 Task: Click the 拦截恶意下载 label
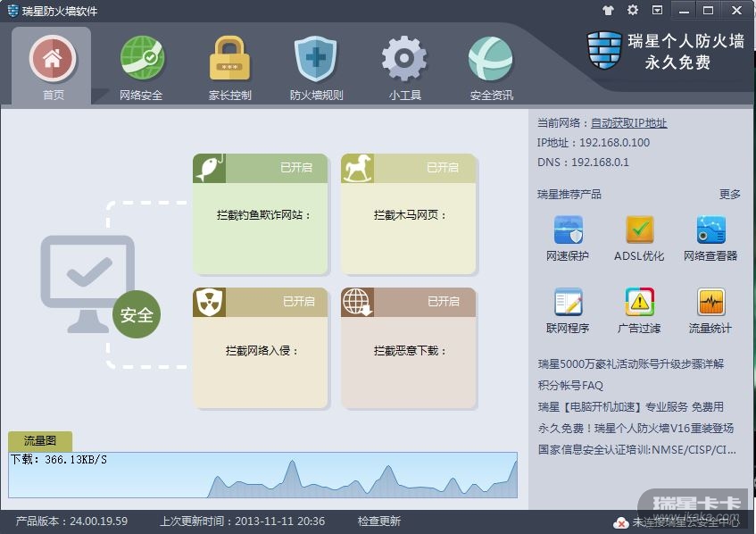click(x=410, y=350)
